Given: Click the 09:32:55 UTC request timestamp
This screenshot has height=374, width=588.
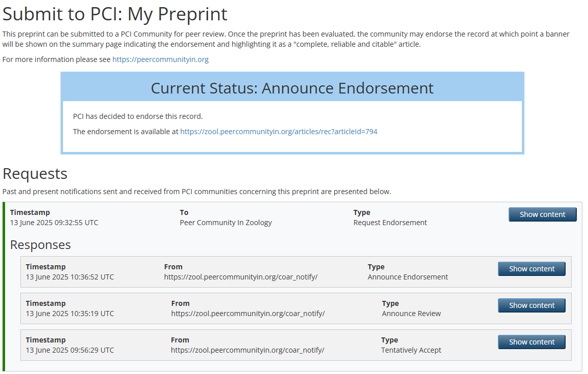Looking at the screenshot, I should point(54,223).
